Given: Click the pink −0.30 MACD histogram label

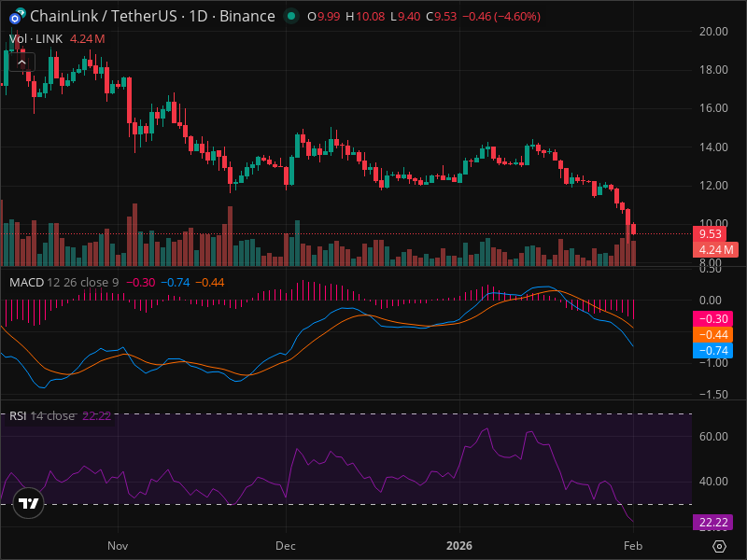Looking at the screenshot, I should tap(712, 318).
